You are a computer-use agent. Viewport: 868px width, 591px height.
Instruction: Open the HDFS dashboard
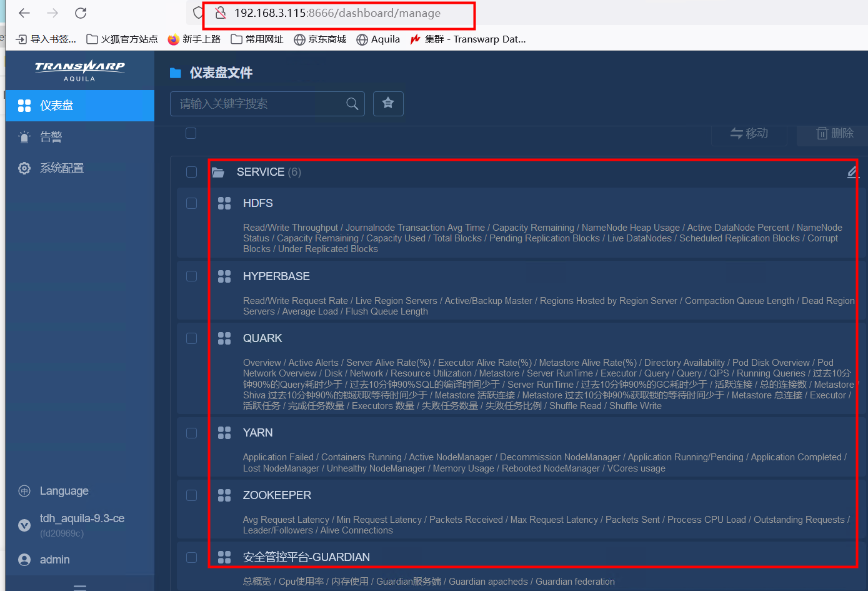click(257, 203)
